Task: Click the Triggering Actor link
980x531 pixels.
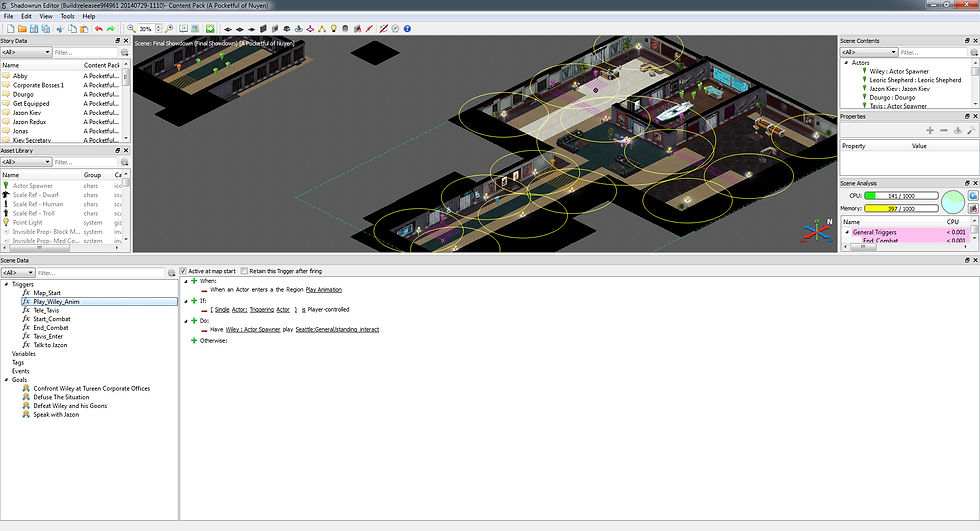Action: pos(270,310)
